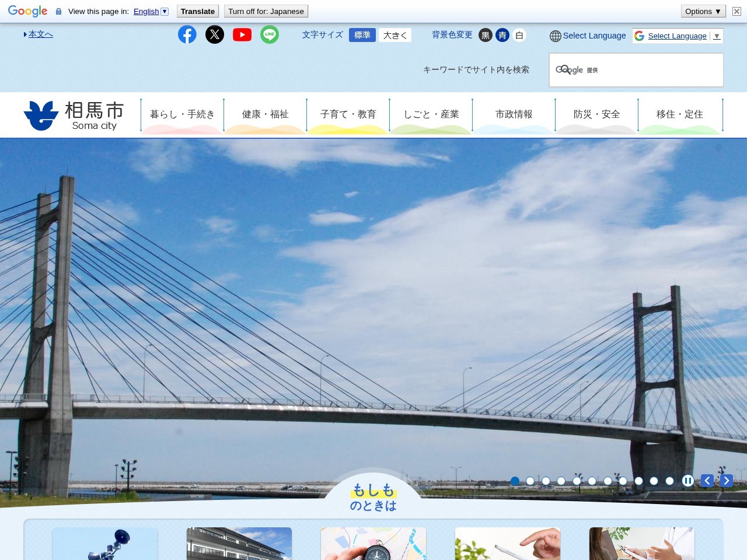
Task: Select the second slide indicator dot
Action: (530, 481)
